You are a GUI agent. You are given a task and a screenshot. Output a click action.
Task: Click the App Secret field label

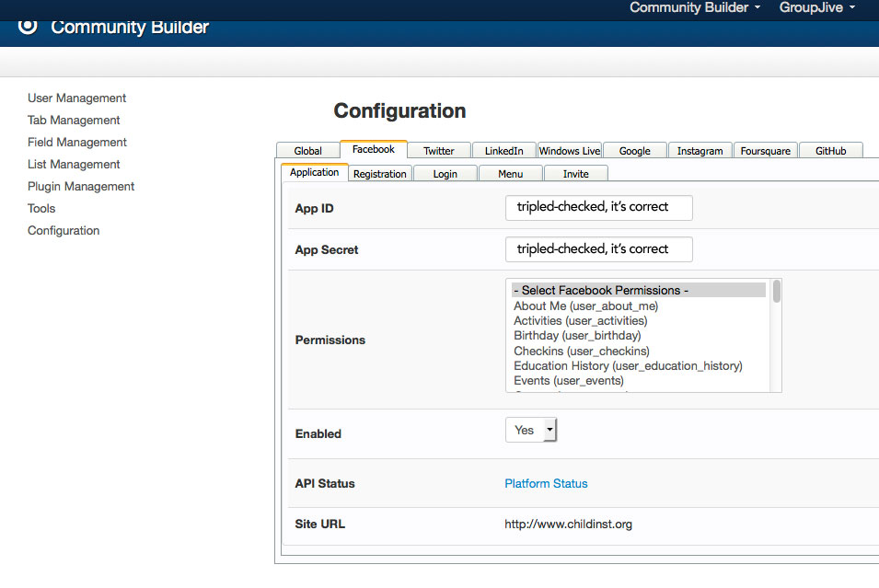326,250
